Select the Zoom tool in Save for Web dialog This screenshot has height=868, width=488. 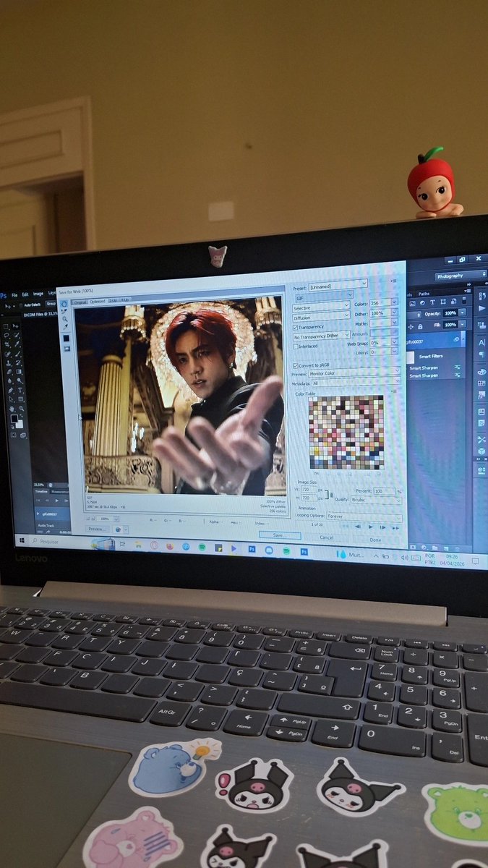(64, 319)
